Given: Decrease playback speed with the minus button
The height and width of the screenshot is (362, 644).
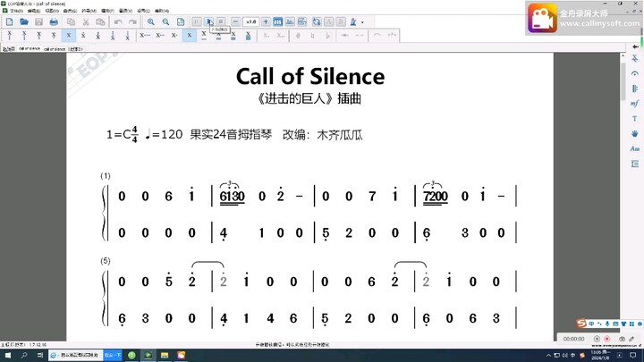Looking at the screenshot, I should pos(235,21).
